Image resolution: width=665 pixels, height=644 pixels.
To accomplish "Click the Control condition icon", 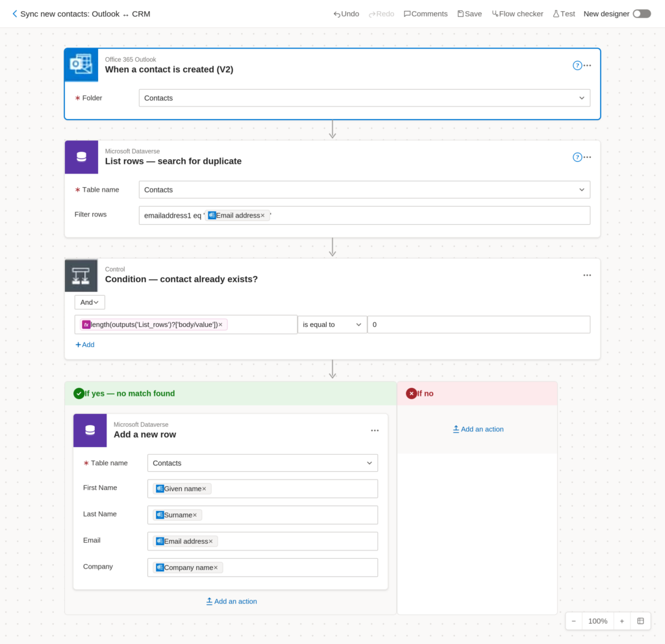I will point(81,275).
